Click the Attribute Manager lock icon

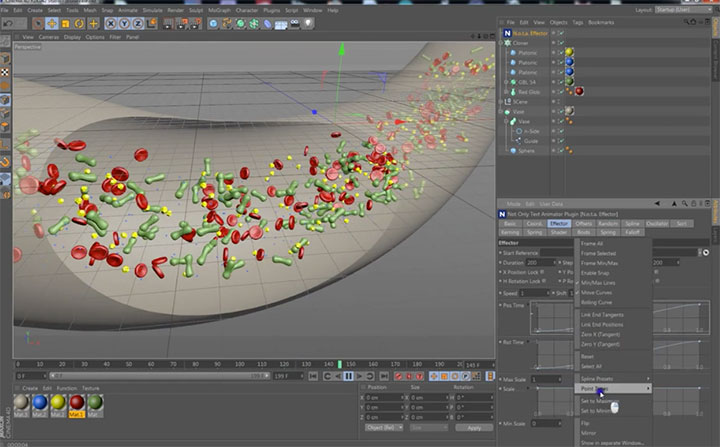pos(693,204)
